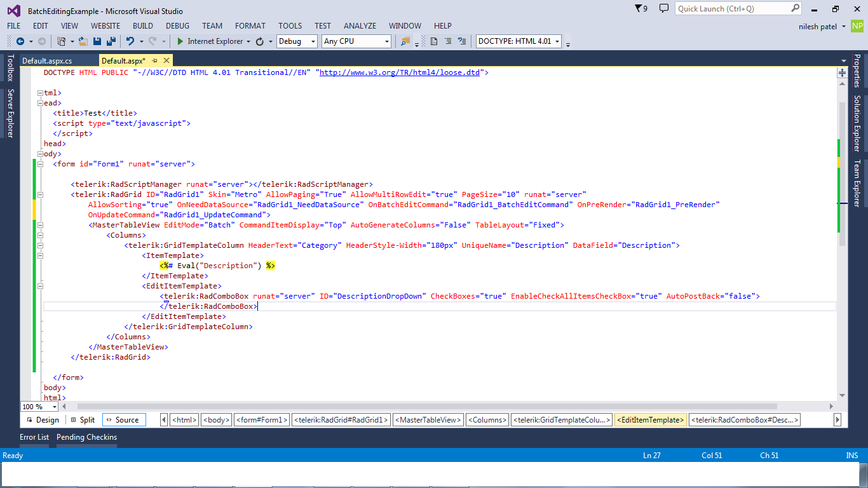This screenshot has width=868, height=488.
Task: Open the Navigate Backward history dropdown arrow
Action: click(x=31, y=41)
